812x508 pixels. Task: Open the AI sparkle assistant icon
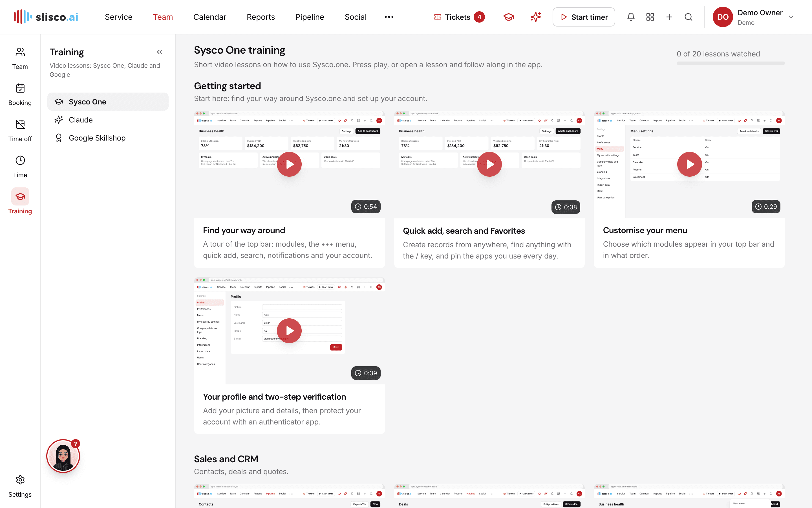pyautogui.click(x=535, y=17)
